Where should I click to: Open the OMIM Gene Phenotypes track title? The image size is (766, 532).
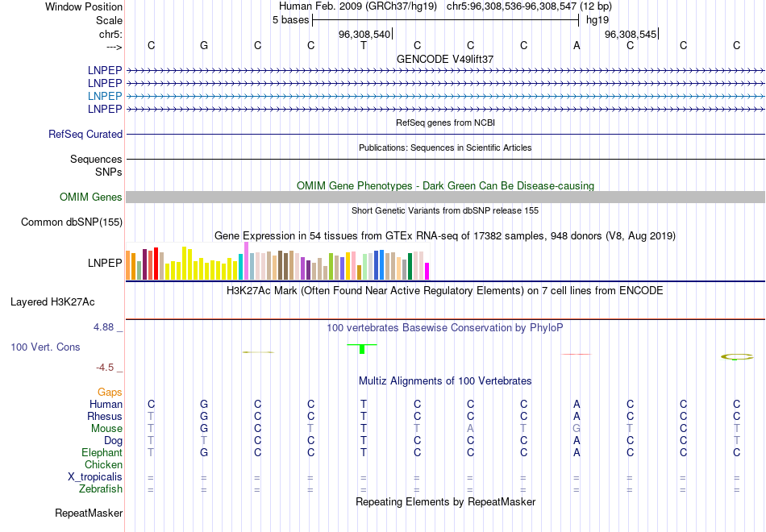pyautogui.click(x=445, y=185)
